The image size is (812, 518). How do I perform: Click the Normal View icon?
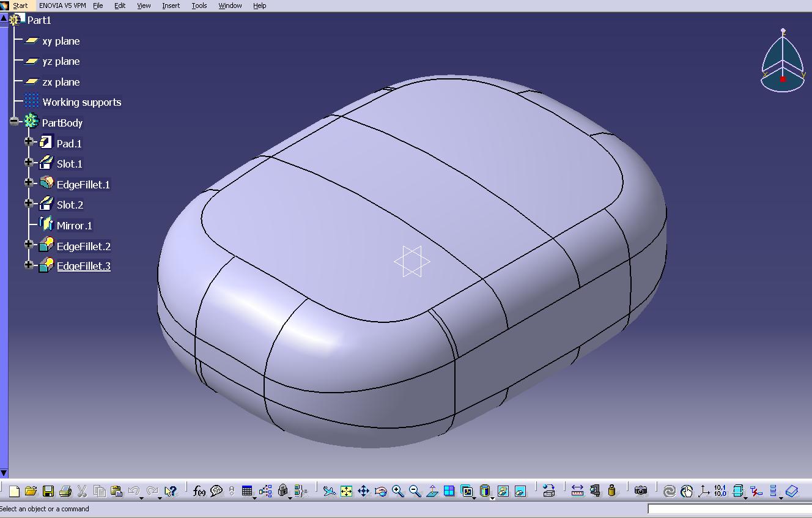432,491
